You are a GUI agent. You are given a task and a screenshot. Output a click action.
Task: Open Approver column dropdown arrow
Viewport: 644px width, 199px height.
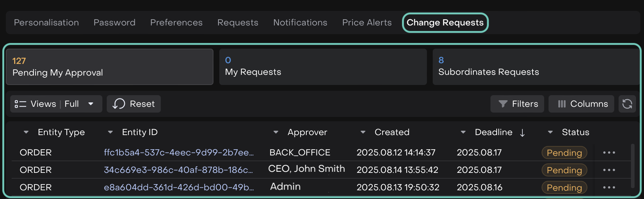pyautogui.click(x=276, y=132)
